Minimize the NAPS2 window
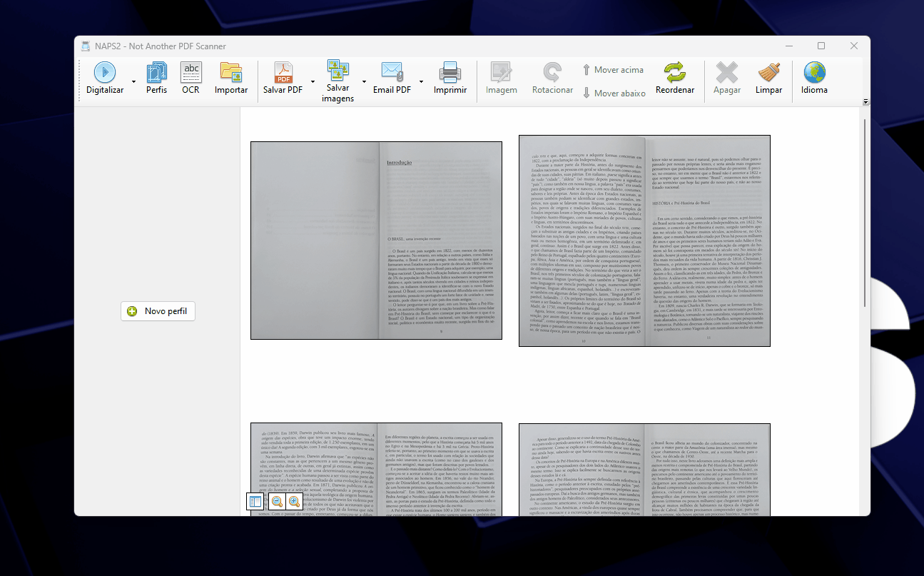The width and height of the screenshot is (924, 576). (788, 46)
